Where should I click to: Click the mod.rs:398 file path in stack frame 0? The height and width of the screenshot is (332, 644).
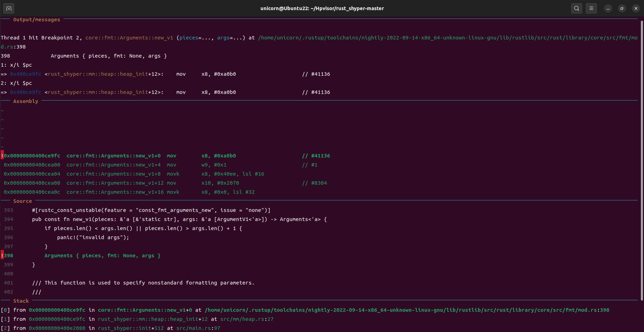[407, 310]
